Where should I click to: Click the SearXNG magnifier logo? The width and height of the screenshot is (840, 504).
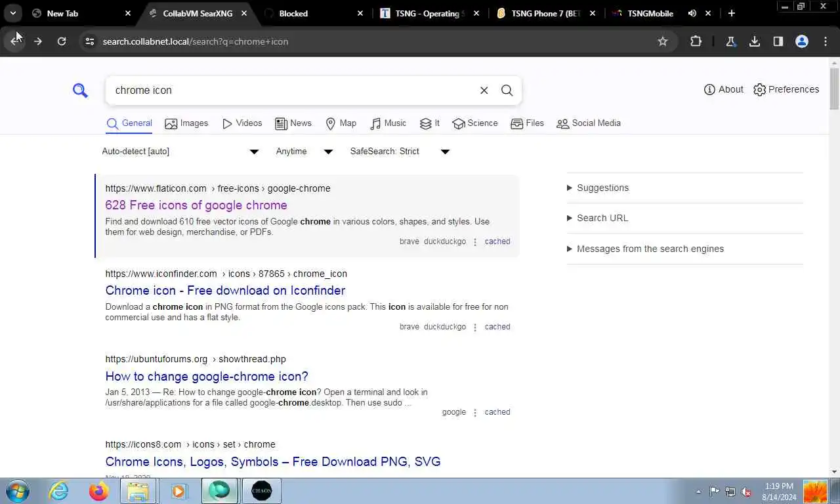80,91
